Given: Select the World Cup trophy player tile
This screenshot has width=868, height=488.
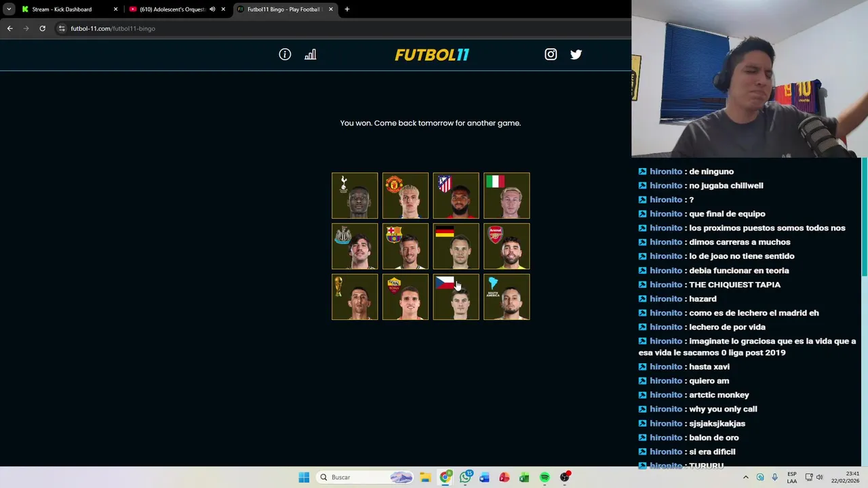Looking at the screenshot, I should click(355, 297).
